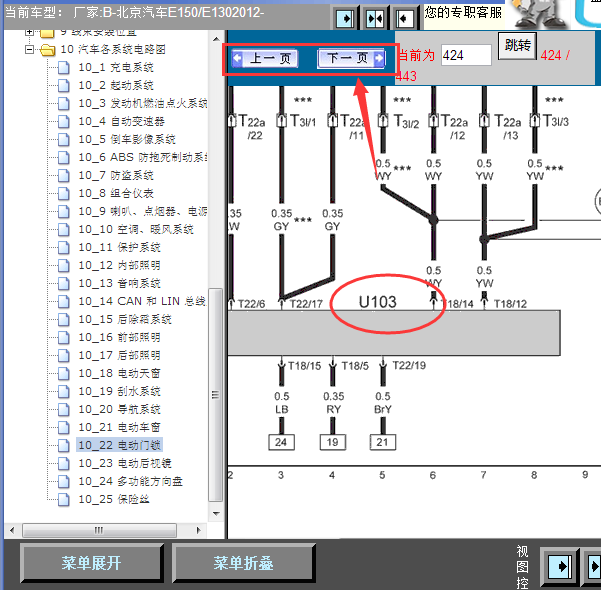Open 10_20 导航系统
Viewport: 601px width, 590px height.
point(119,409)
